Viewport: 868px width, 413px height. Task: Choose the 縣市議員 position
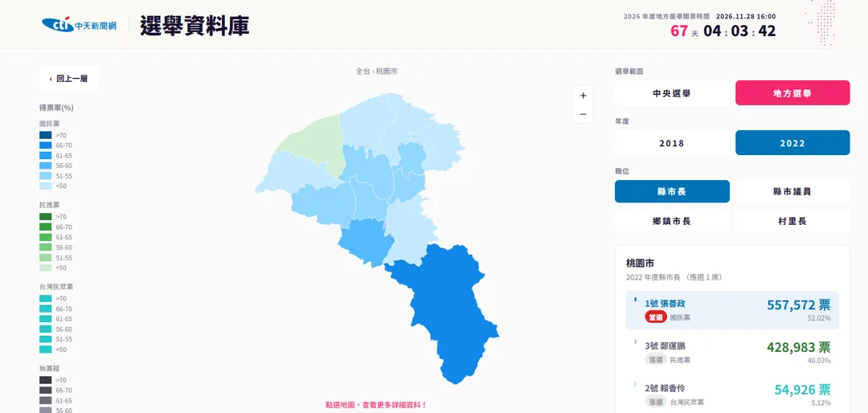[792, 191]
